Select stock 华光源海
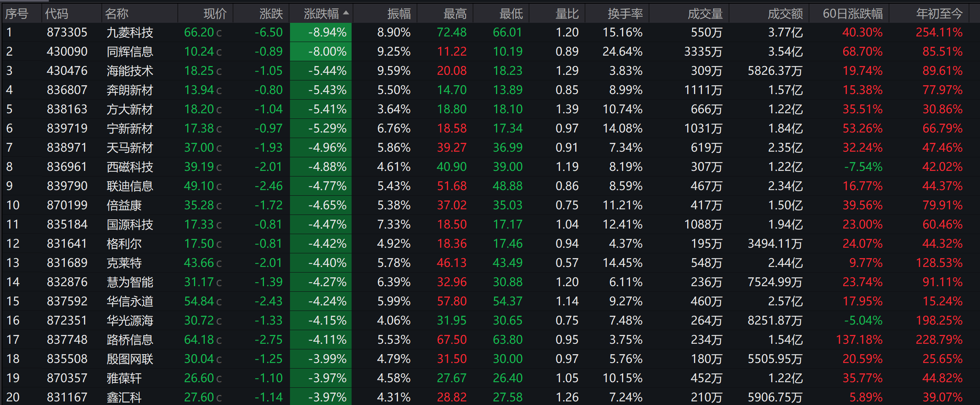The height and width of the screenshot is (405, 980). pos(130,321)
